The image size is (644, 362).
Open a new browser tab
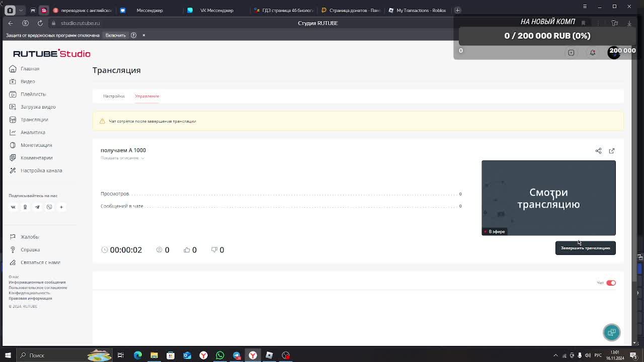[457, 10]
